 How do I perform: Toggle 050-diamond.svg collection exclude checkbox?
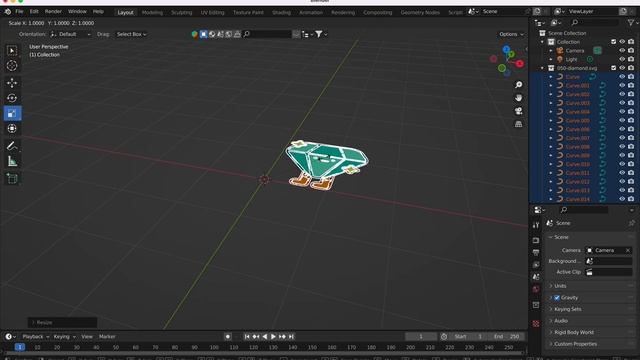(613, 68)
